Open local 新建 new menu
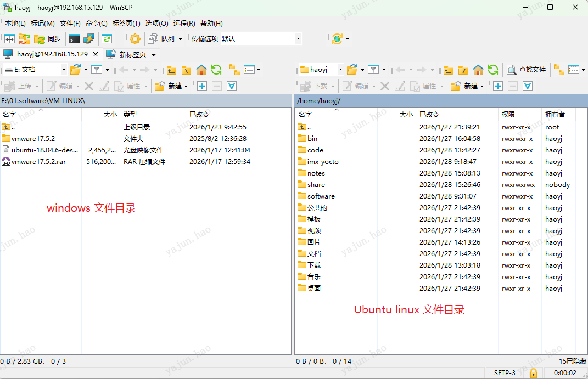The image size is (588, 379). (171, 86)
